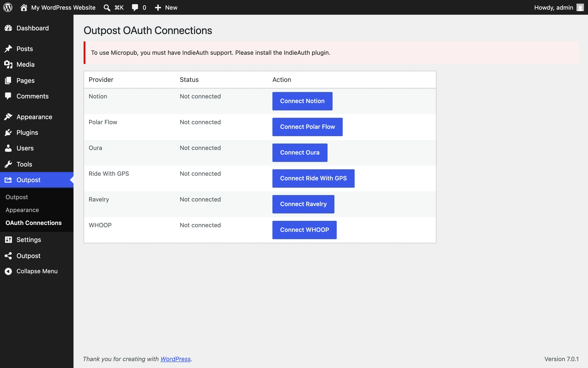Click the admin avatar image
This screenshot has width=588, height=368.
point(580,8)
